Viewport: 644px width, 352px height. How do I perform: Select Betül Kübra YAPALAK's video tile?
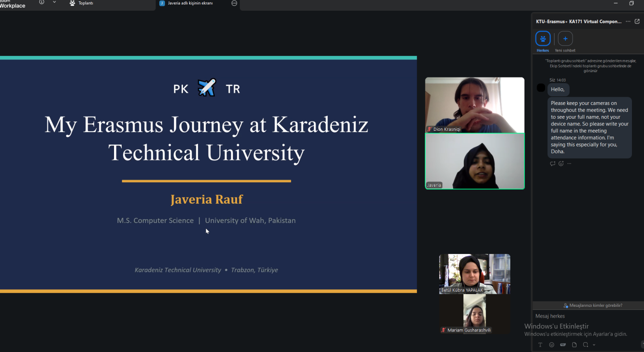click(475, 274)
